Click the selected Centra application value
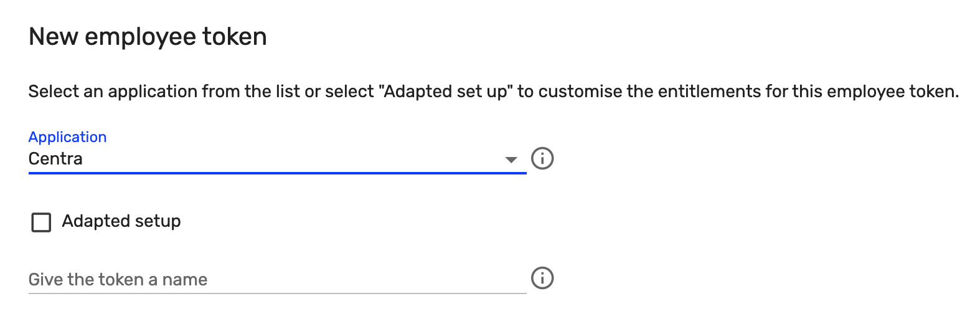 click(x=55, y=159)
